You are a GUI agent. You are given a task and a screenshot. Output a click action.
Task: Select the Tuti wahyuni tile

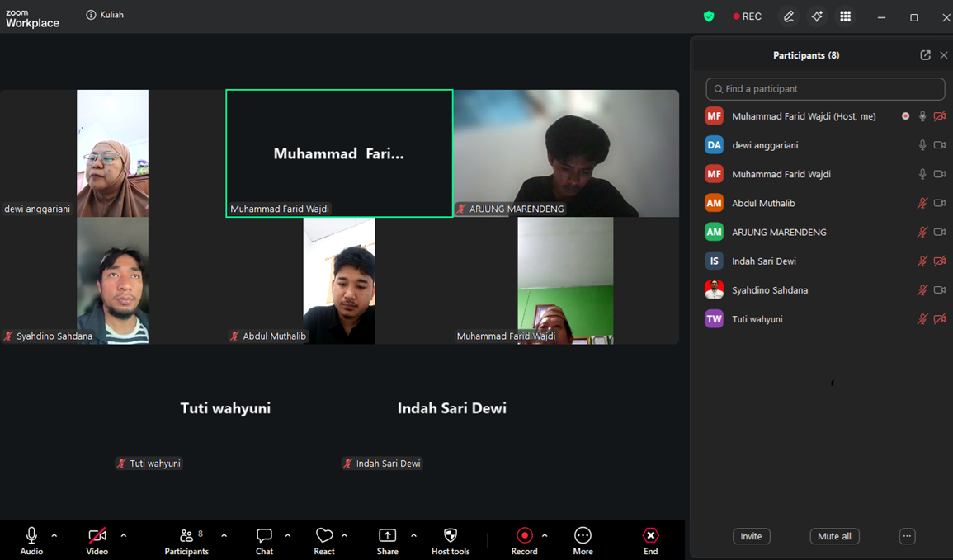[225, 408]
